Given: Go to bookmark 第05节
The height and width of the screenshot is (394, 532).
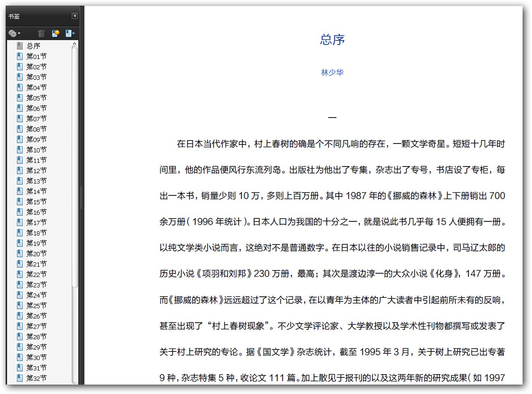Looking at the screenshot, I should 36,98.
